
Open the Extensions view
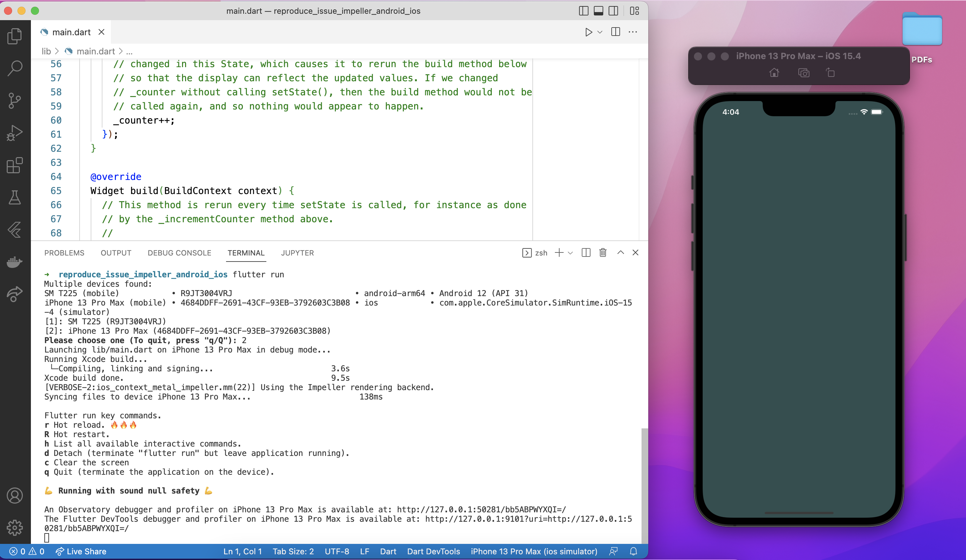coord(14,166)
